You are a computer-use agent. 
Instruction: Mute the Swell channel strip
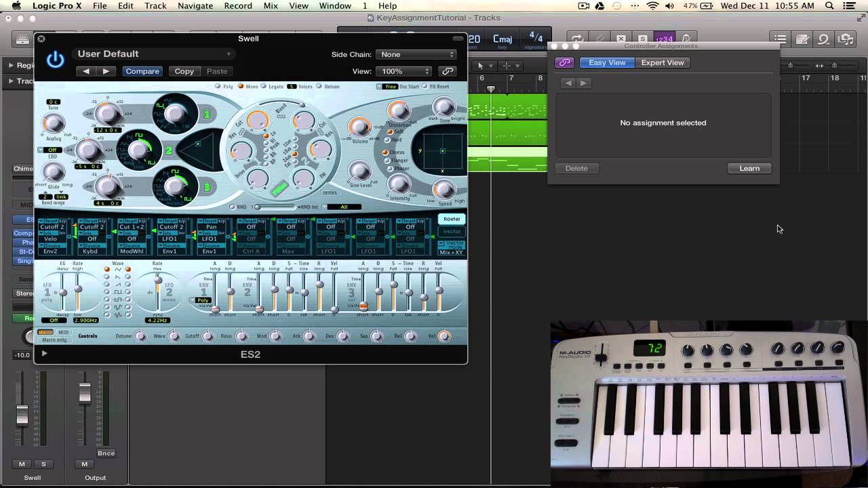[x=22, y=464]
